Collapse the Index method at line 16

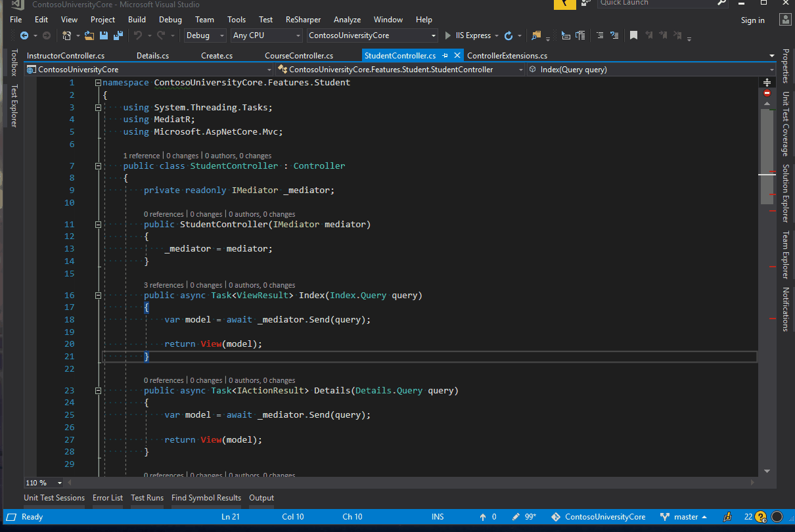98,296
